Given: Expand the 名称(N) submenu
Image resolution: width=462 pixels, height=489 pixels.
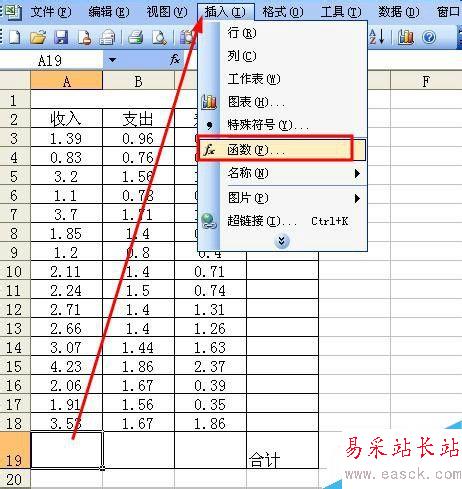Looking at the screenshot, I should 282,173.
